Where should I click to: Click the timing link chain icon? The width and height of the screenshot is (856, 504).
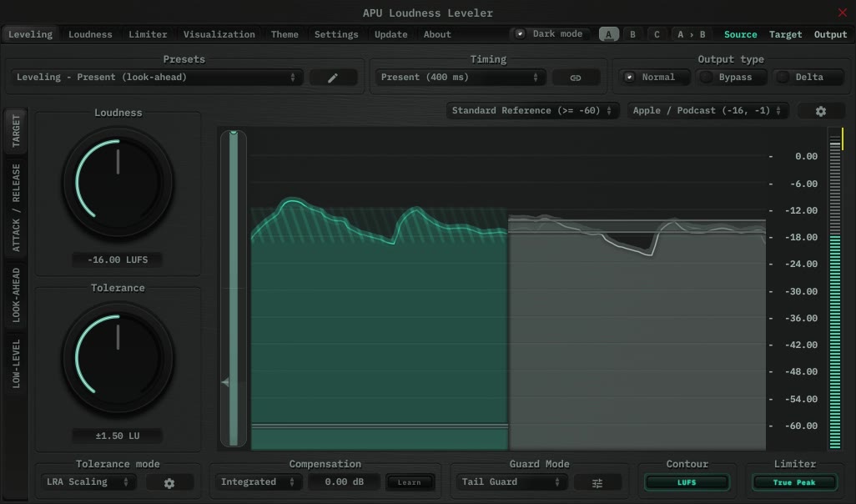(576, 78)
